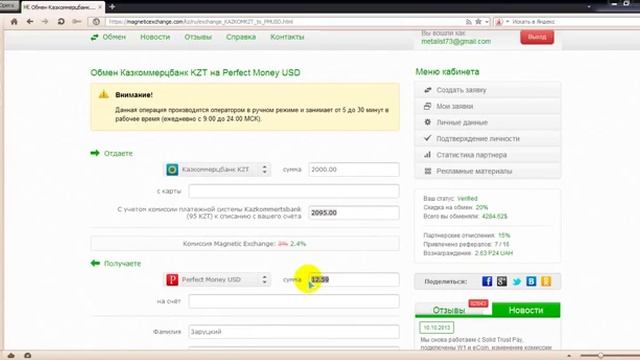This screenshot has height=360, width=640.
Task: Click the Всего вы обменяли amount 4284.62$
Action: (x=494, y=216)
